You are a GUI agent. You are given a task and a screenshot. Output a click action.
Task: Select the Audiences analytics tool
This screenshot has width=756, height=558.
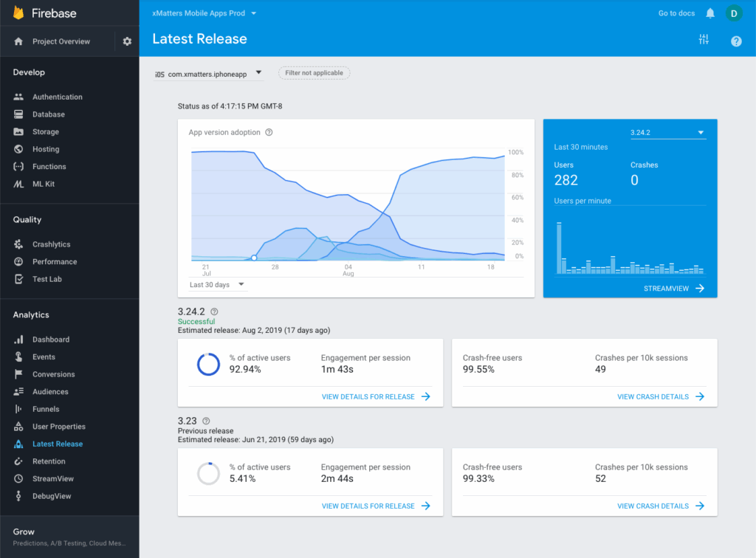tap(51, 391)
